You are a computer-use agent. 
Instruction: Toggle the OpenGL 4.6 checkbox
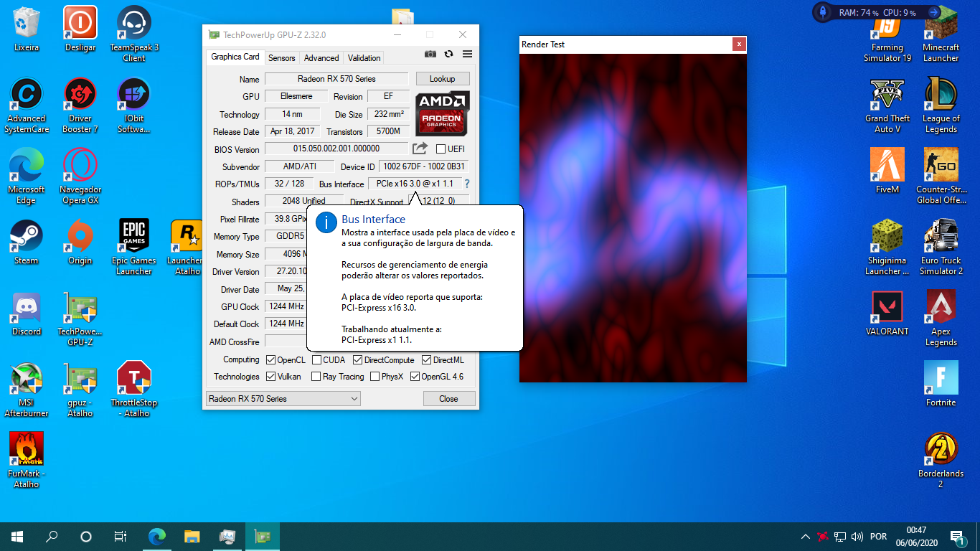(415, 377)
